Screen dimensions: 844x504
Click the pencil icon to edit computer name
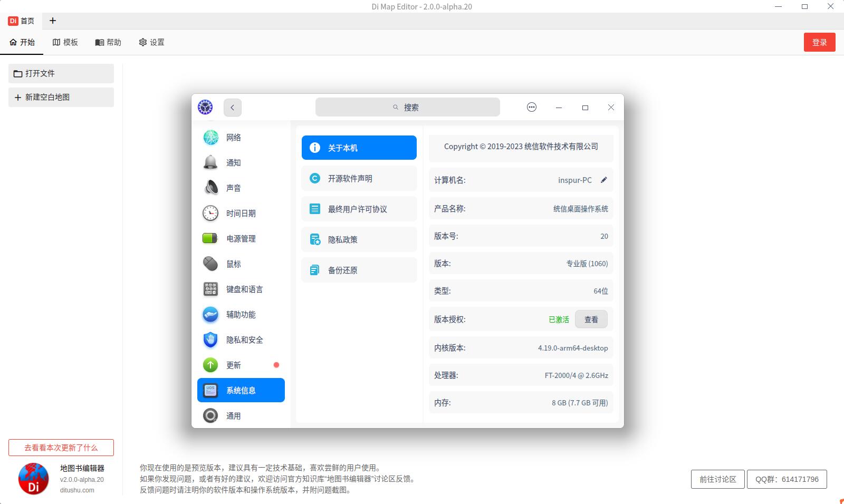point(604,180)
